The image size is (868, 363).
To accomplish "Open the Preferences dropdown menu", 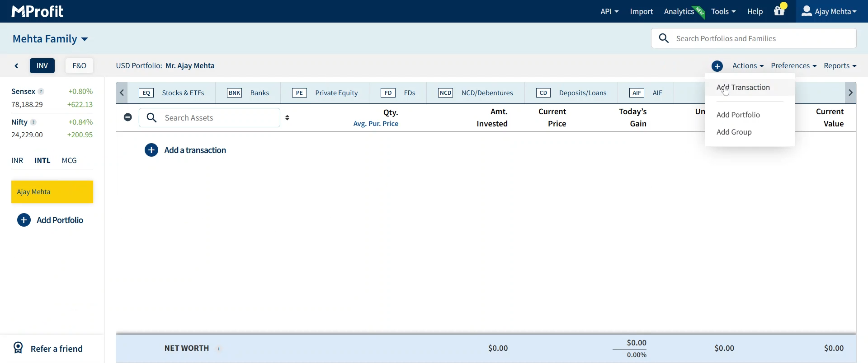I will pyautogui.click(x=793, y=66).
